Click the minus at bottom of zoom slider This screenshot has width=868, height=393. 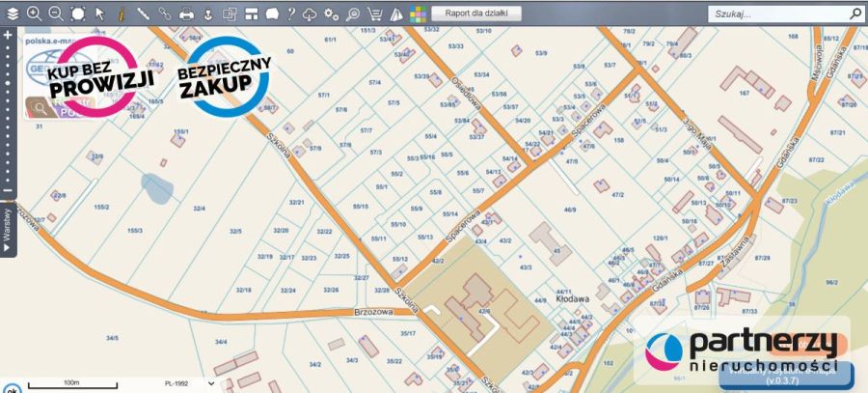(x=8, y=190)
